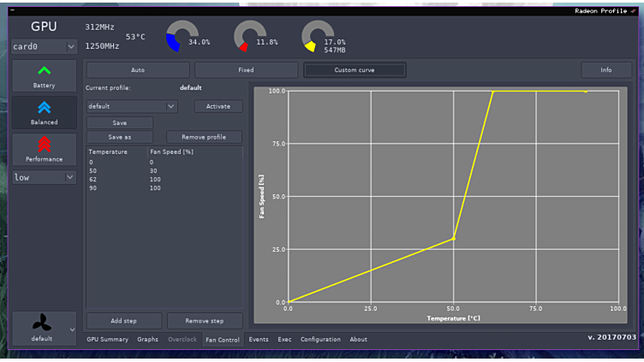
Task: Switch fan mode to Auto
Action: (138, 70)
